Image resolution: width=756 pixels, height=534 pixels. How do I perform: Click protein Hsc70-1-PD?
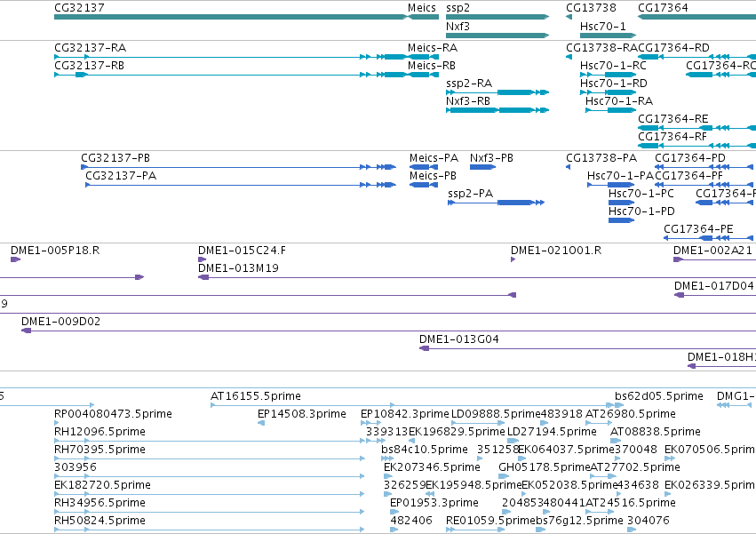click(x=621, y=220)
